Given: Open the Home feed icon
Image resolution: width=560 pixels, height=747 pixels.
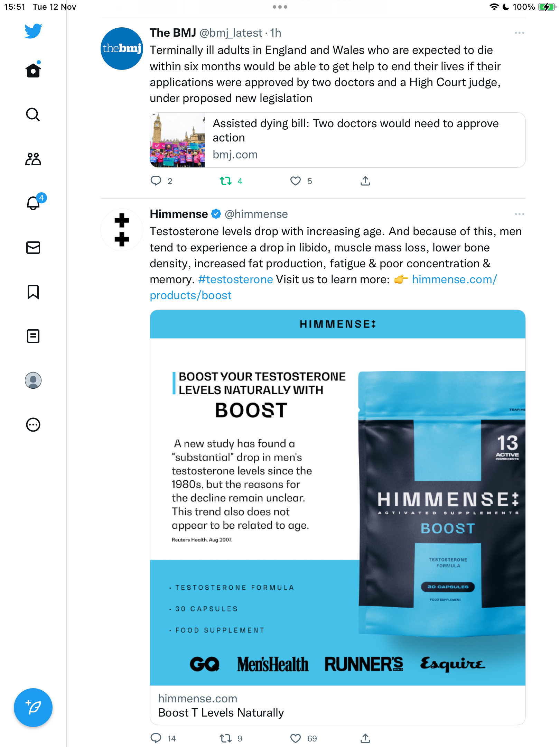Looking at the screenshot, I should (x=33, y=70).
